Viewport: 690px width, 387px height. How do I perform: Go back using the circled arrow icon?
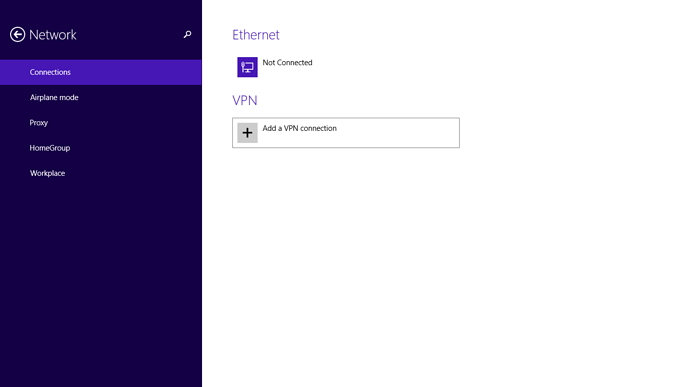coord(18,34)
